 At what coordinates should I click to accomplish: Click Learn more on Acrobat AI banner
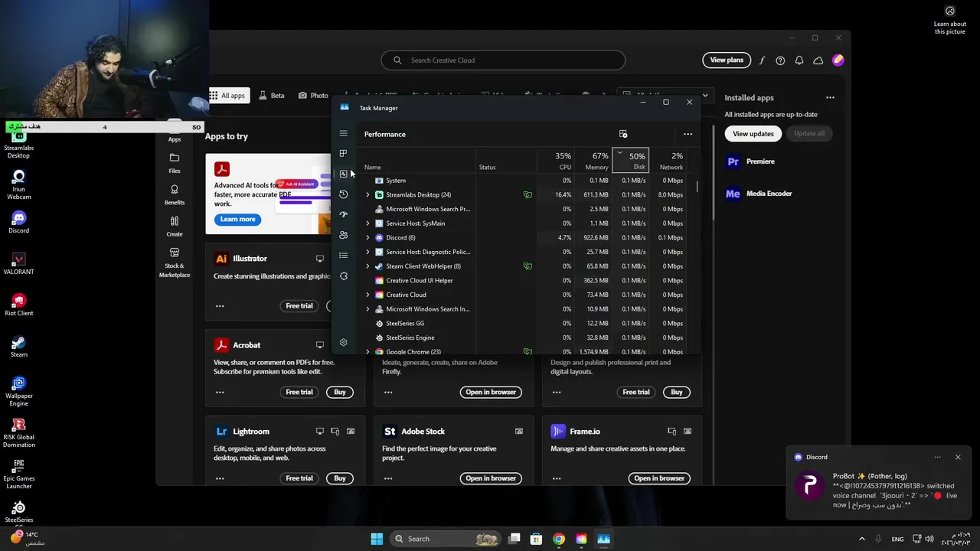237,220
